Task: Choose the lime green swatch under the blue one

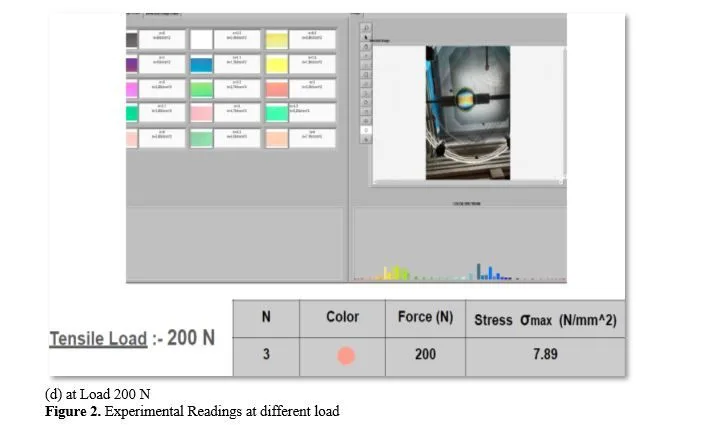Action: [x=201, y=89]
